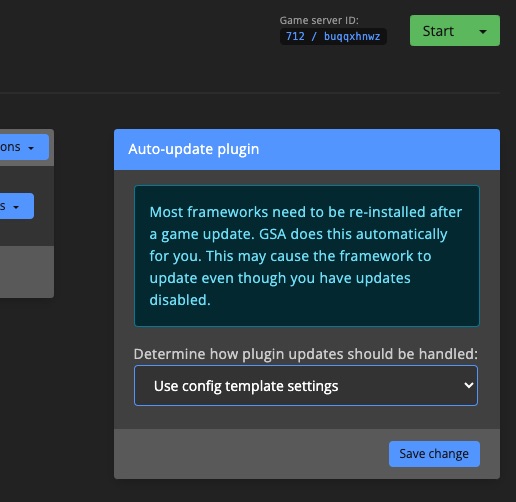Image resolution: width=516 pixels, height=502 pixels.
Task: Click the Save change button
Action: [434, 454]
